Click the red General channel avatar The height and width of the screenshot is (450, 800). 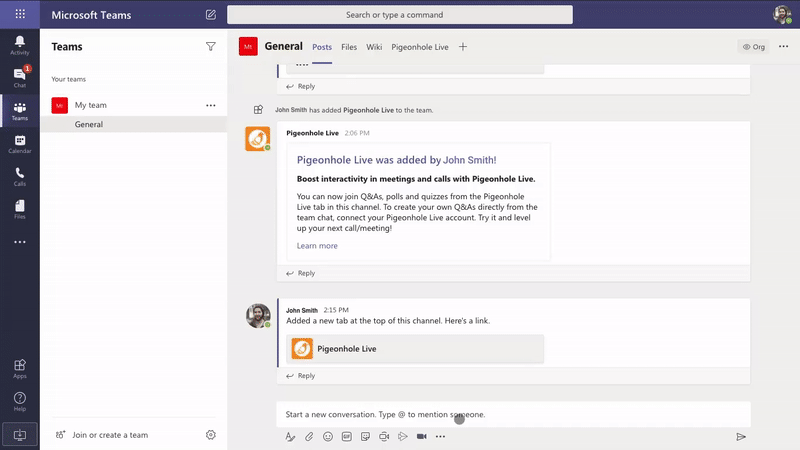tap(248, 46)
